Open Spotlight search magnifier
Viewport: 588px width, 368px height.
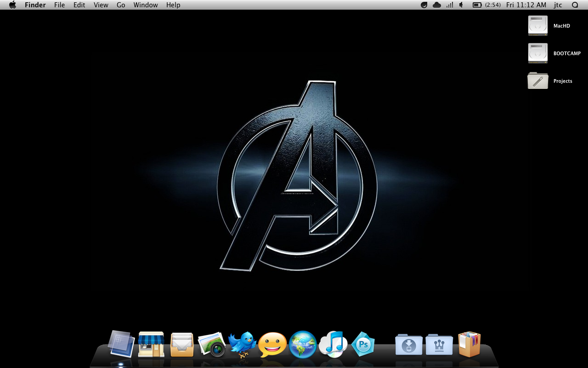tap(575, 5)
